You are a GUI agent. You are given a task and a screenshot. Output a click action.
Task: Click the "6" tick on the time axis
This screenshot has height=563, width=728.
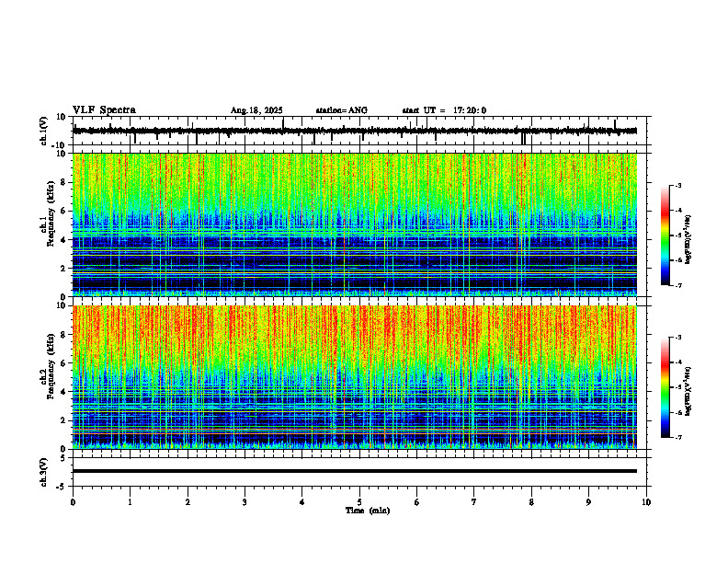click(x=417, y=502)
